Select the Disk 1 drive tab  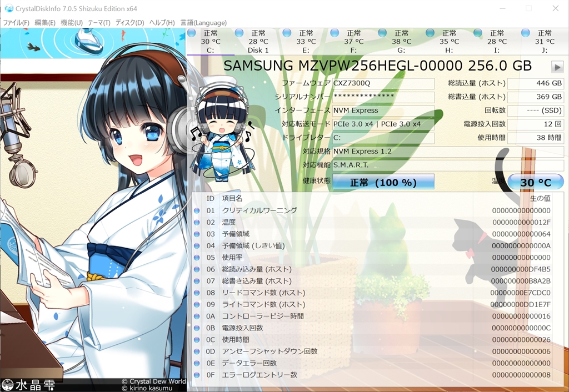click(258, 42)
